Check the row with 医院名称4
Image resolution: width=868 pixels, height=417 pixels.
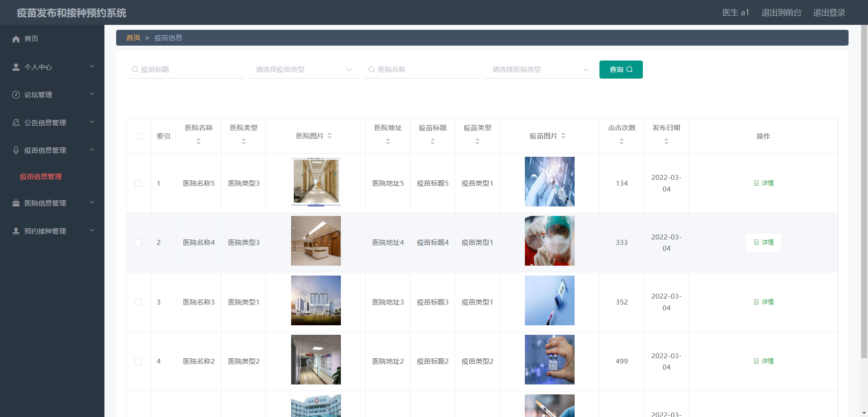(x=138, y=243)
